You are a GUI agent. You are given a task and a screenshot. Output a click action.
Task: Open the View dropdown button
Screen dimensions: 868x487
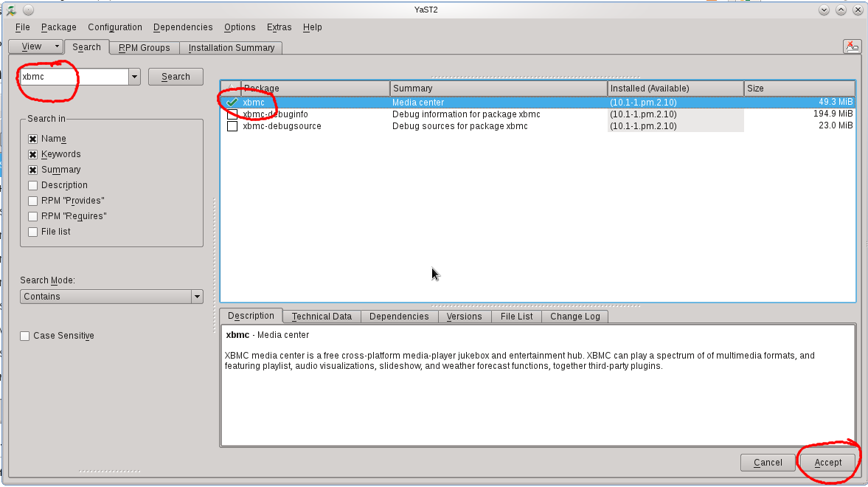pyautogui.click(x=36, y=46)
